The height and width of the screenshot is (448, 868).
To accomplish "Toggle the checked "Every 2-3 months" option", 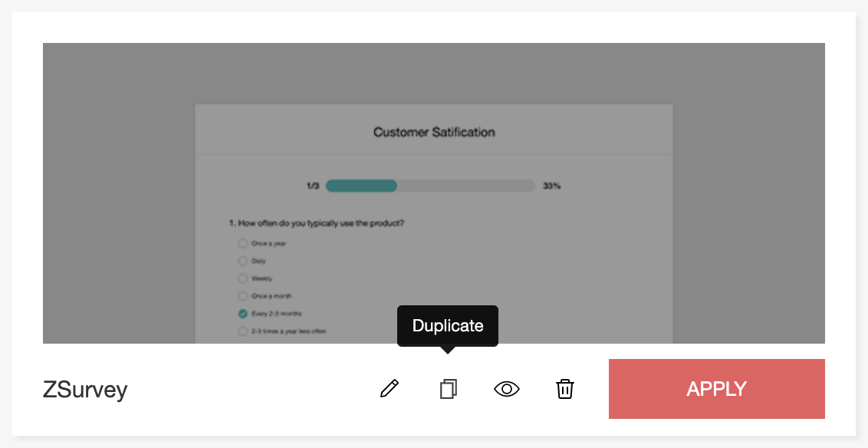I will tap(243, 314).
